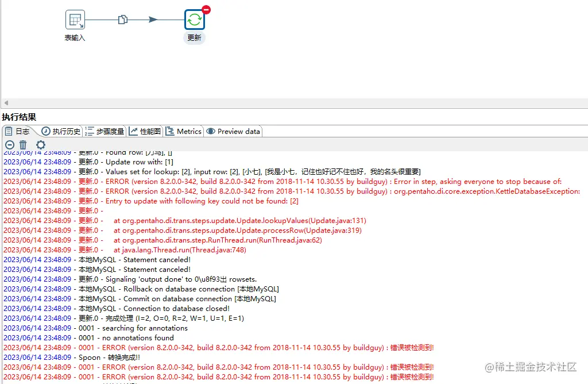
Task: Clear the log with the trash icon
Action: [23, 145]
